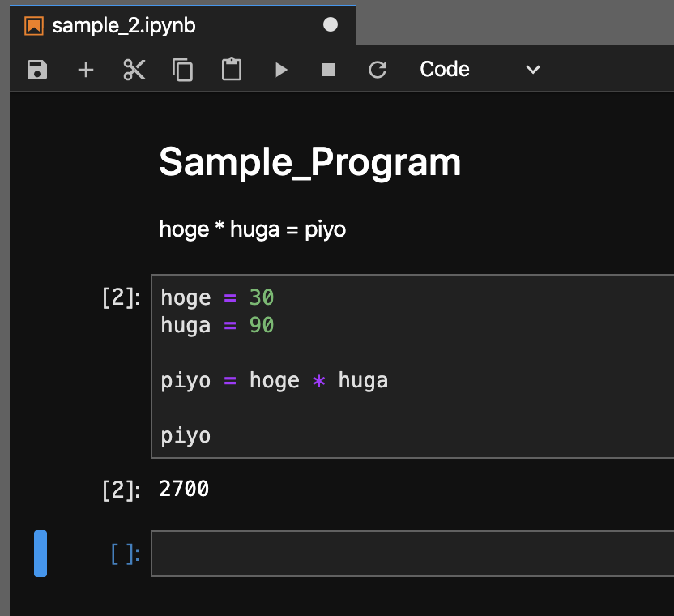Click the blue collapser bar of the active cell

click(x=41, y=554)
